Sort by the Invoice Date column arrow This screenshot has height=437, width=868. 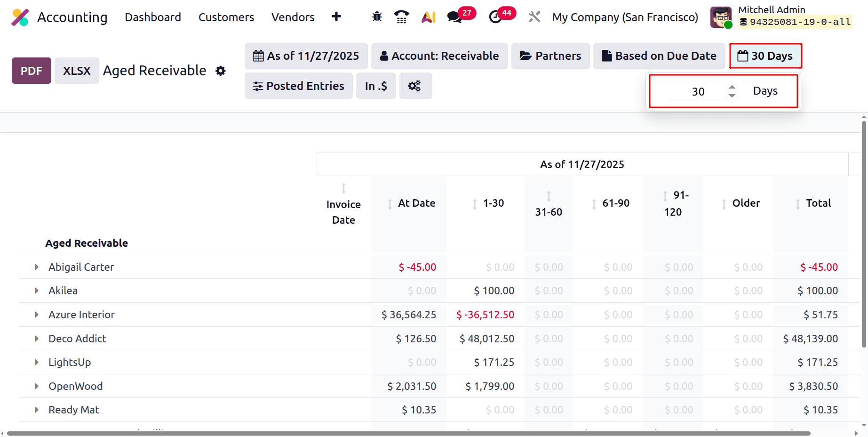(x=344, y=188)
